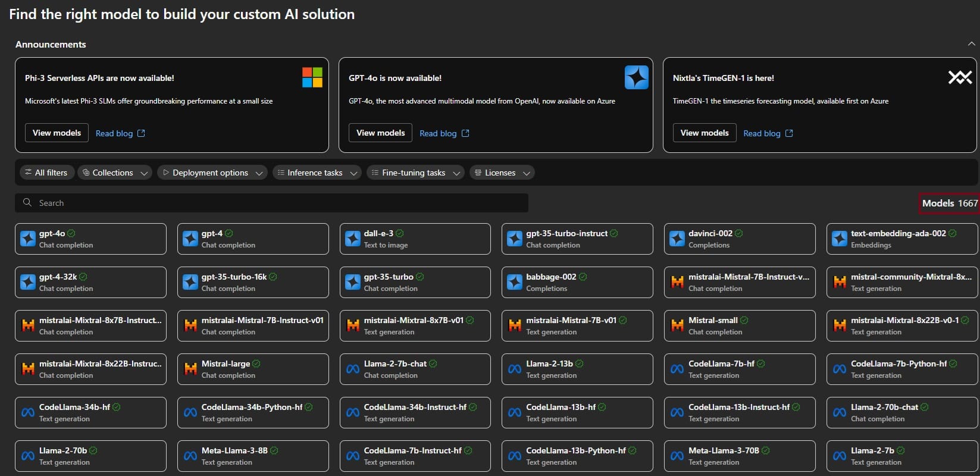Click the GPT-4o announcement sparkle icon
Viewport: 980px width, 476px height.
(636, 77)
